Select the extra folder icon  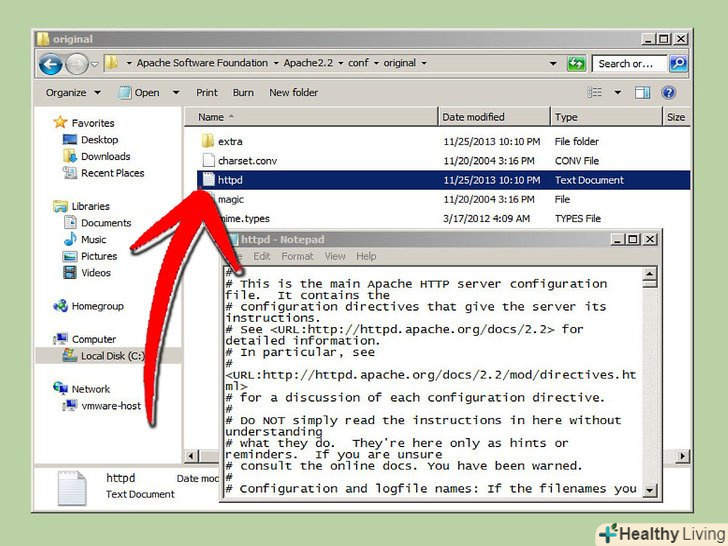tap(208, 141)
